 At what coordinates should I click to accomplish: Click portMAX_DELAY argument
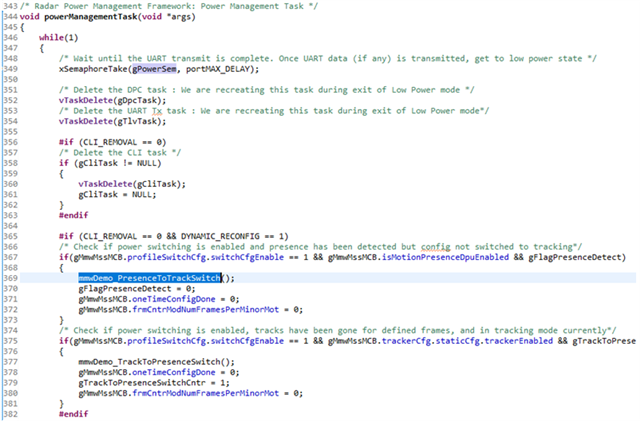coord(217,69)
